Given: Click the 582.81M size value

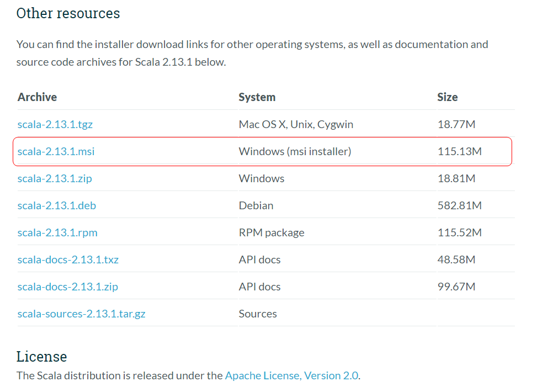Looking at the screenshot, I should pos(460,205).
